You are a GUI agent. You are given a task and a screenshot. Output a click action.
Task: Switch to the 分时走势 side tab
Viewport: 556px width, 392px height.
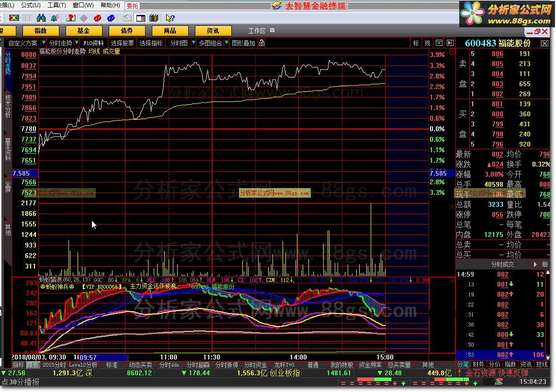click(x=8, y=63)
